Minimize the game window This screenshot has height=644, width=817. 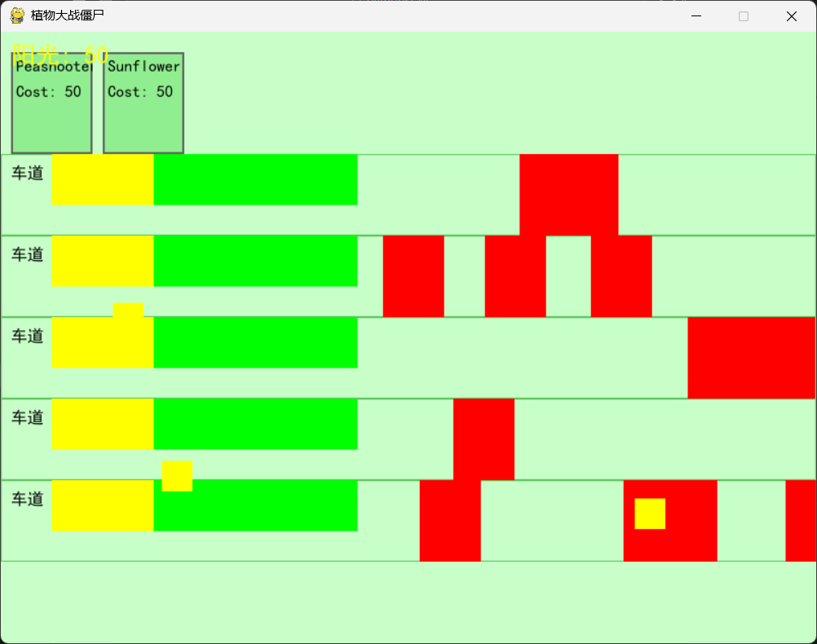pyautogui.click(x=696, y=16)
